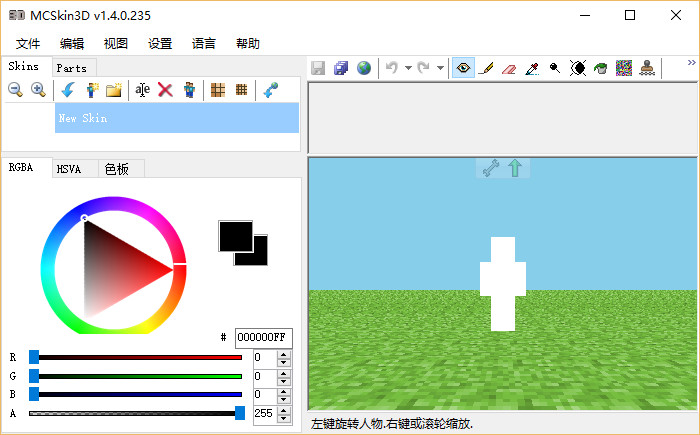Select the Darken/Lighten tool

pyautogui.click(x=578, y=68)
